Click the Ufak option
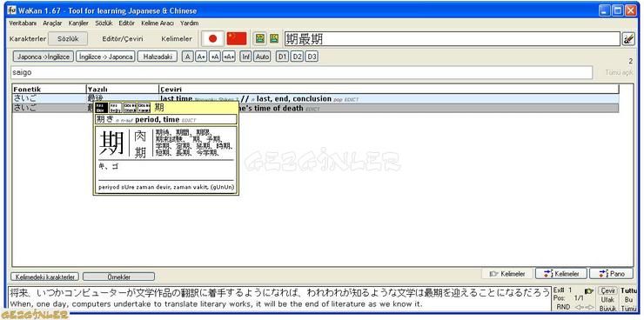This screenshot has height=320, width=644. (607, 299)
